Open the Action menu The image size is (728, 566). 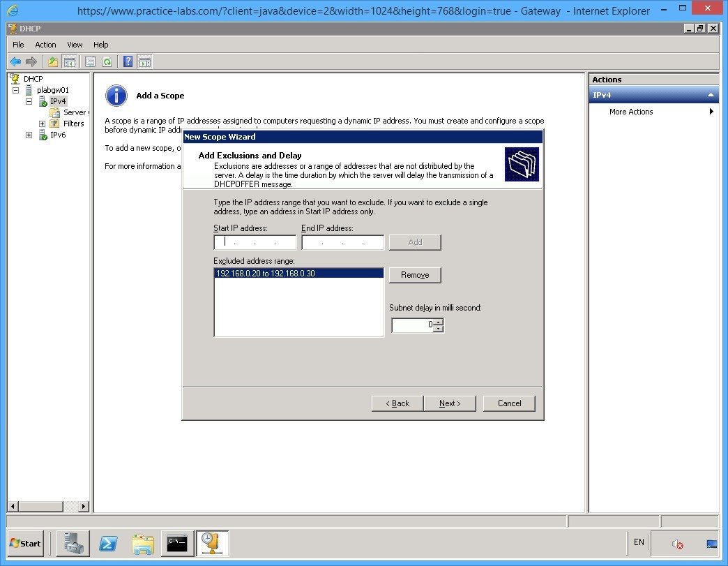coord(45,44)
